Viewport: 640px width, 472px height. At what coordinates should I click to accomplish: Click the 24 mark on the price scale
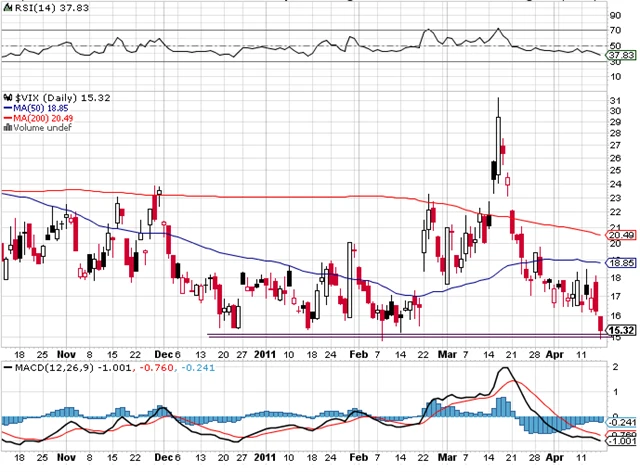pyautogui.click(x=615, y=184)
